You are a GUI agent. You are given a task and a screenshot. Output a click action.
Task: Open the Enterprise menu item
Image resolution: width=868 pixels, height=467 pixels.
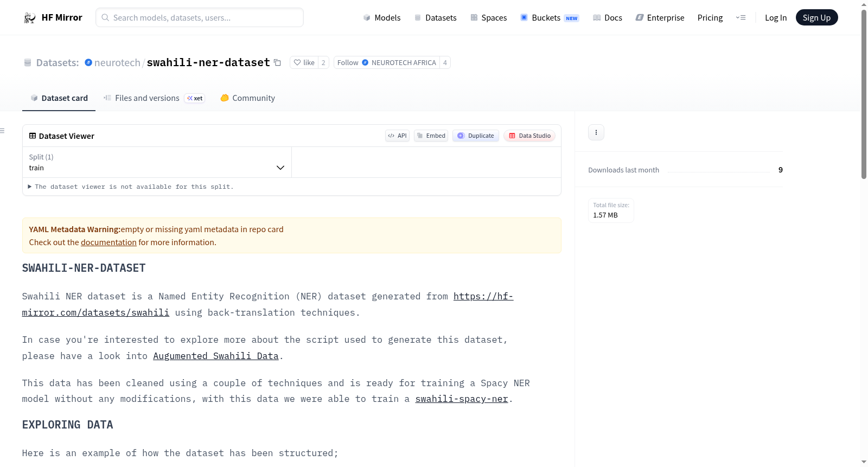click(x=660, y=17)
